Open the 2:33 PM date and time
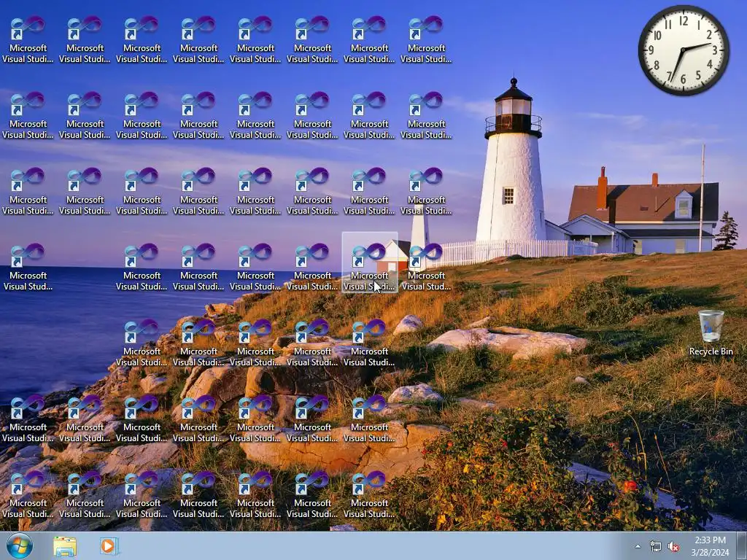The image size is (747, 560). (x=710, y=546)
